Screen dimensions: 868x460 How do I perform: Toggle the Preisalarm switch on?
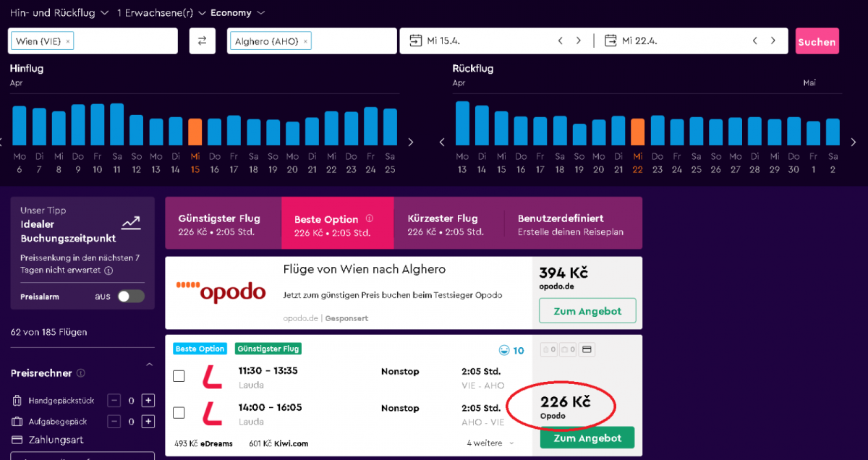coord(131,297)
